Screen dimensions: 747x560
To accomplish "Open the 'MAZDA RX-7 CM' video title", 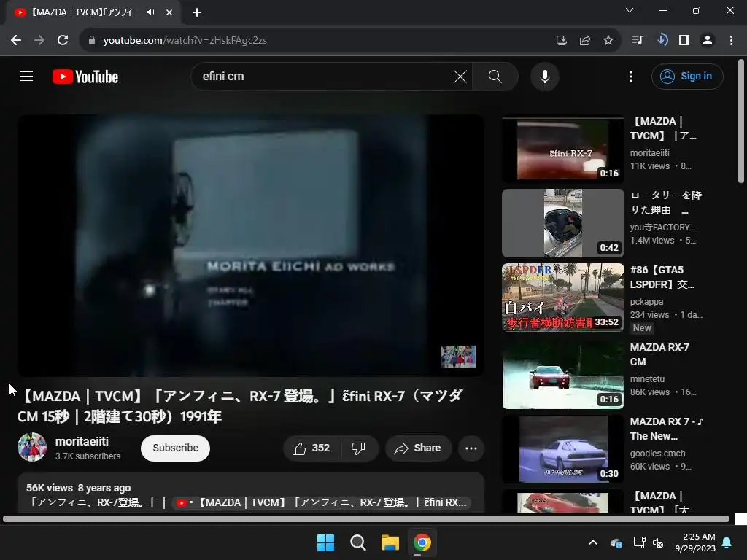I will [659, 354].
